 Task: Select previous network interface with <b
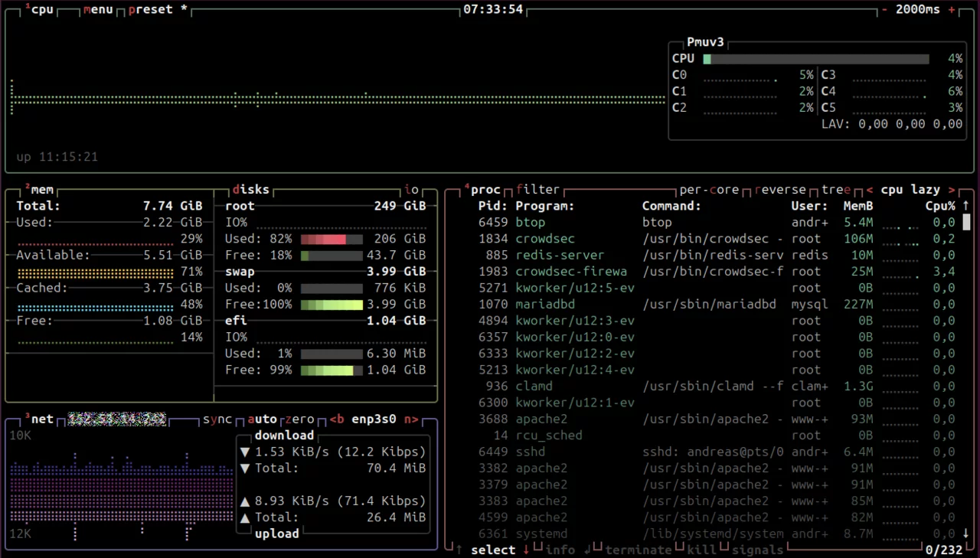tap(337, 419)
